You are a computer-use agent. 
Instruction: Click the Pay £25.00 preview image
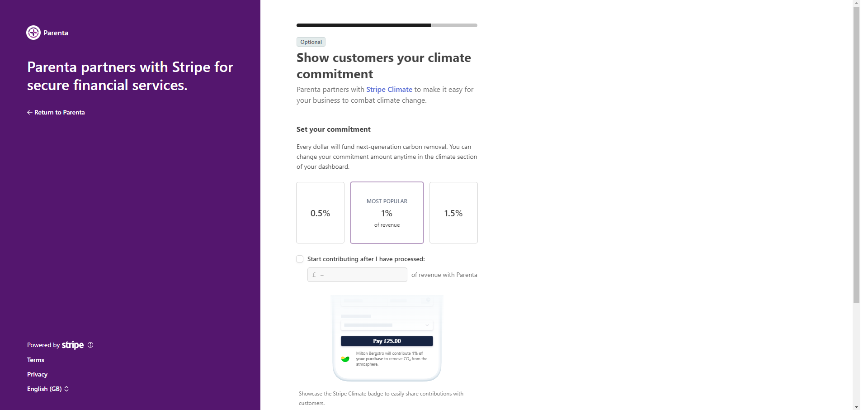click(x=387, y=338)
